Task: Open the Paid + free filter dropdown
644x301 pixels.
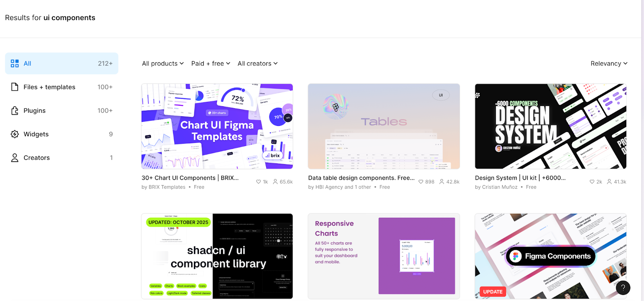Action: [x=211, y=64]
